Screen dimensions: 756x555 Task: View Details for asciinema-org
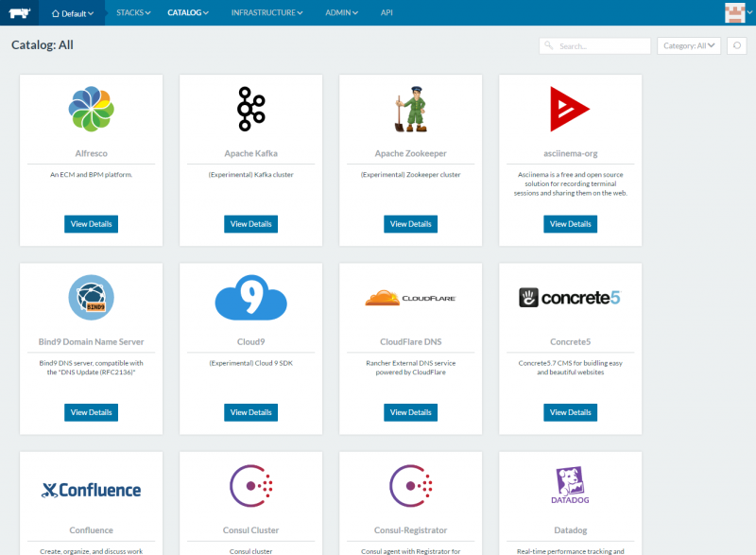click(570, 224)
